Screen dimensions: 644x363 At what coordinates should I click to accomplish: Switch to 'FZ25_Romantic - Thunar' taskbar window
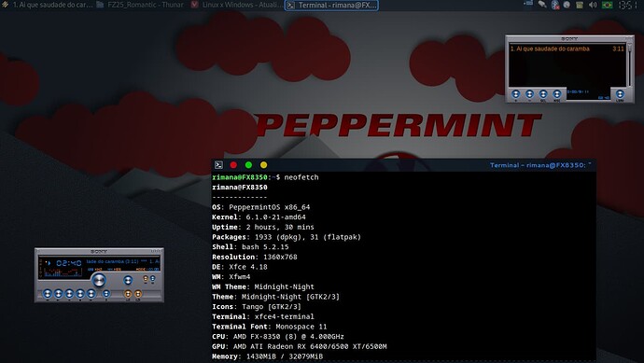(140, 5)
